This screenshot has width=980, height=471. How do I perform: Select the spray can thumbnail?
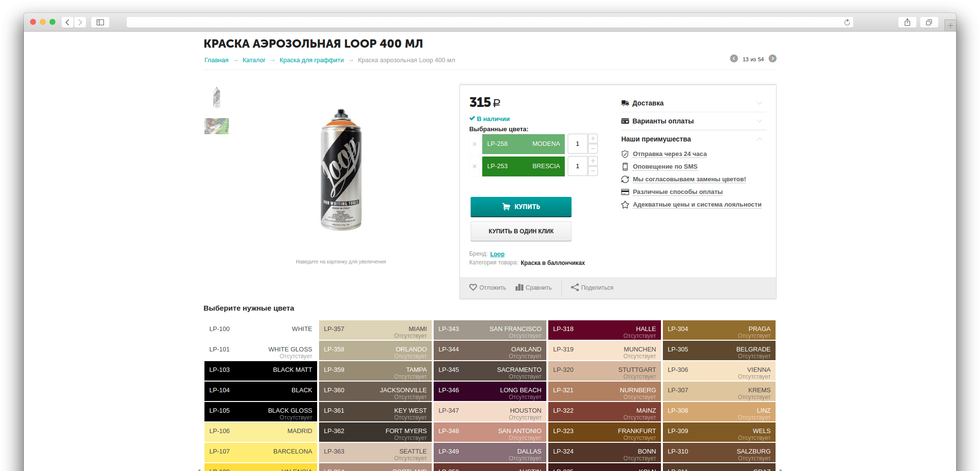217,98
